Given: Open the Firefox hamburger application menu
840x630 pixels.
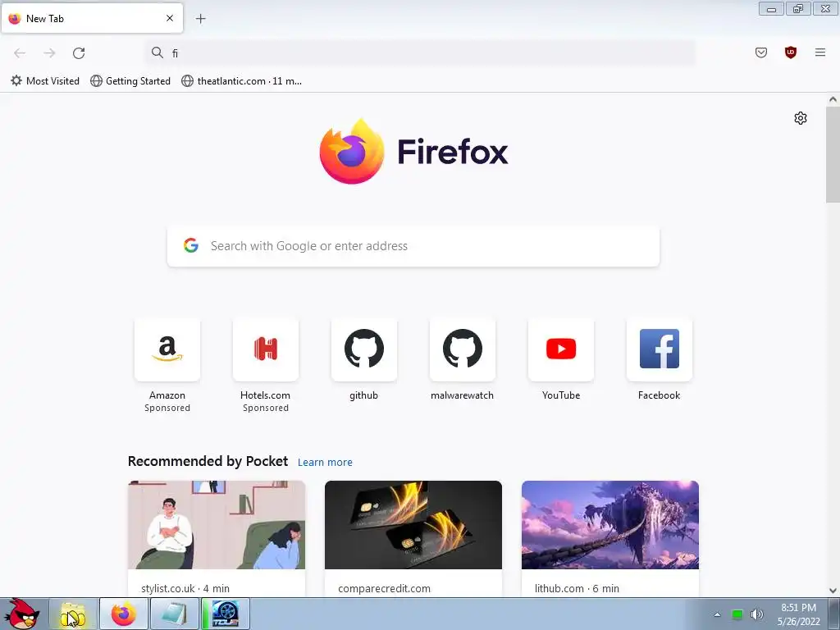Looking at the screenshot, I should tap(819, 52).
